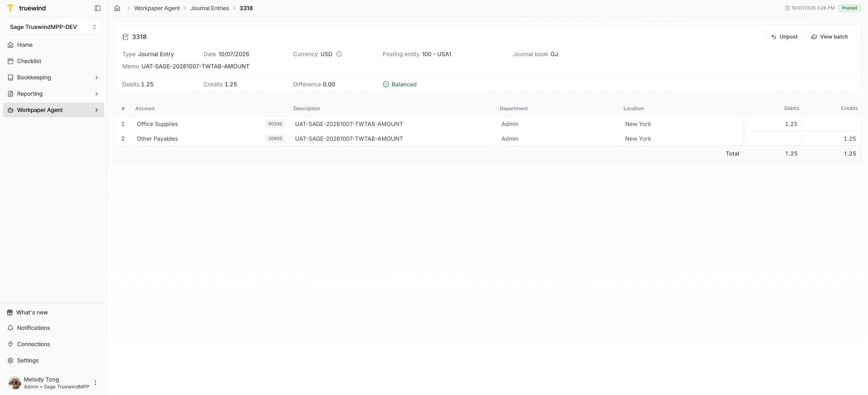Click the Balanced check circle icon
Viewport: 868px width, 395px height.
point(386,84)
